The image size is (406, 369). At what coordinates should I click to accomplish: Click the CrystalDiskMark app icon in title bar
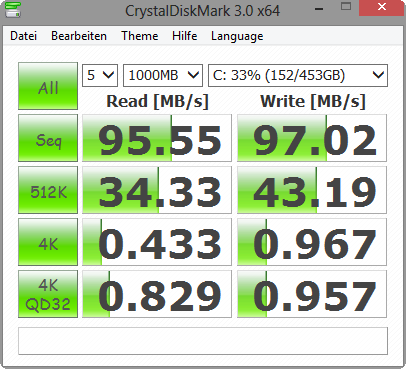click(13, 9)
